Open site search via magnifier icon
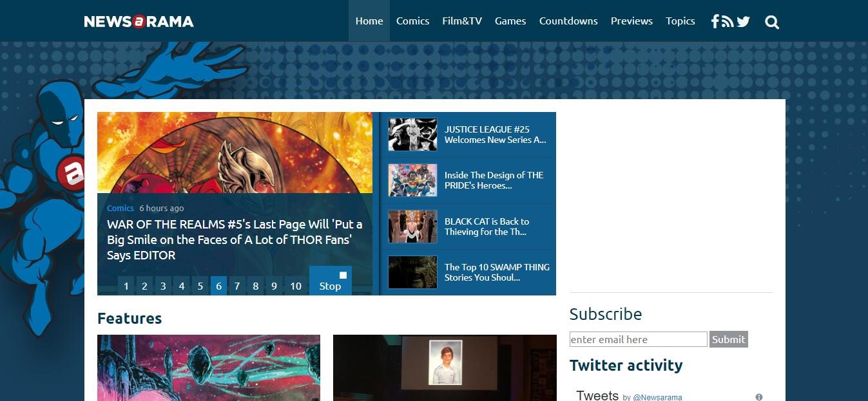Screen dimensions: 868x401 [x=772, y=23]
